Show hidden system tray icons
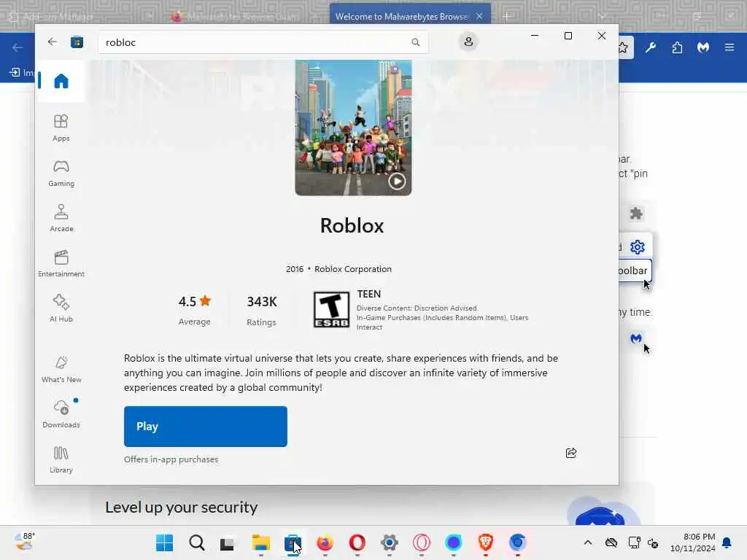 pos(588,542)
